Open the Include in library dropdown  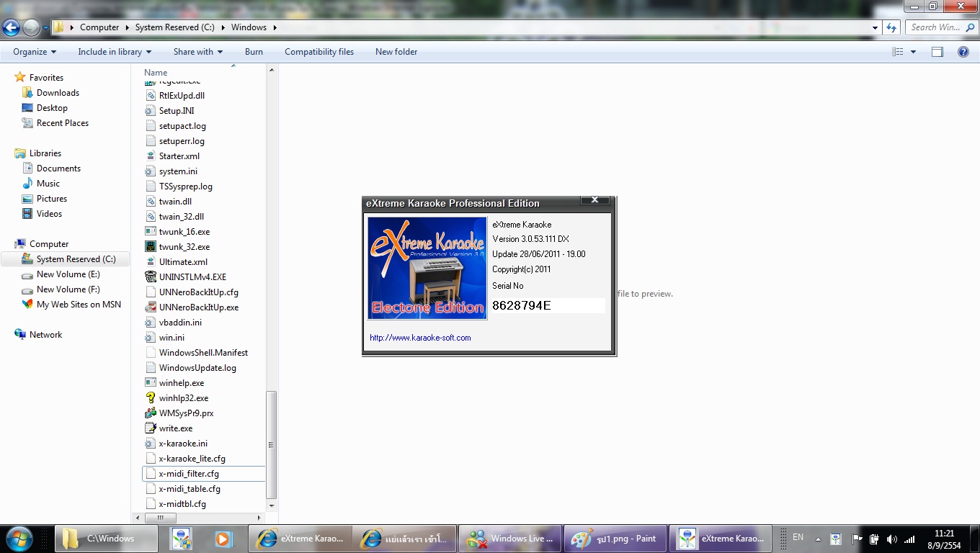coord(115,52)
